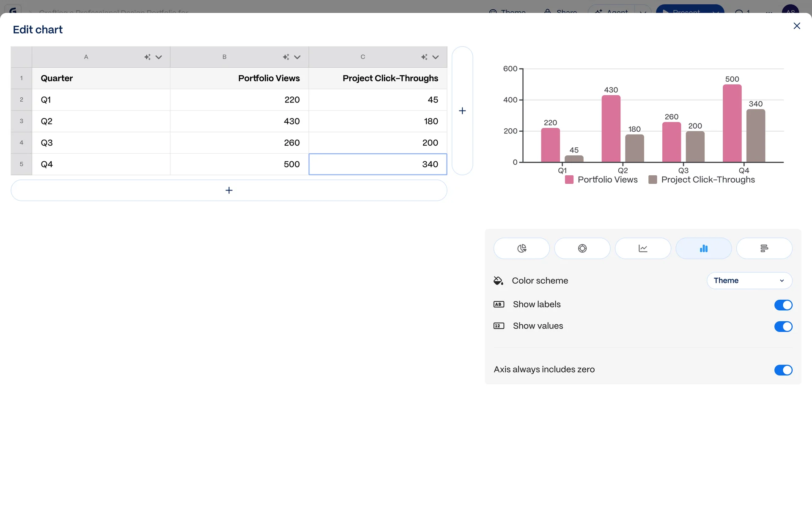Screen dimensions: 812x508
Task: Select the donut chart type icon
Action: click(582, 248)
